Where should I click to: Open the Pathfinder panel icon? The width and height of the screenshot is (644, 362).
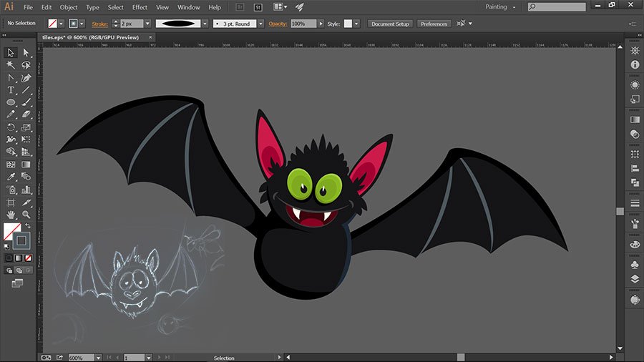tap(635, 182)
